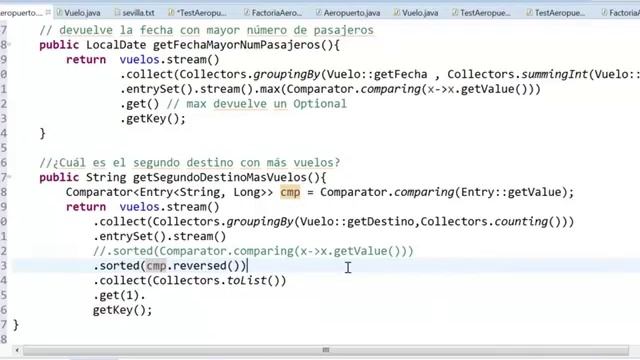This screenshot has width=640, height=360.
Task: Collapse the getSegundoDestinoMasVuelos method fold marker
Action: point(9,177)
